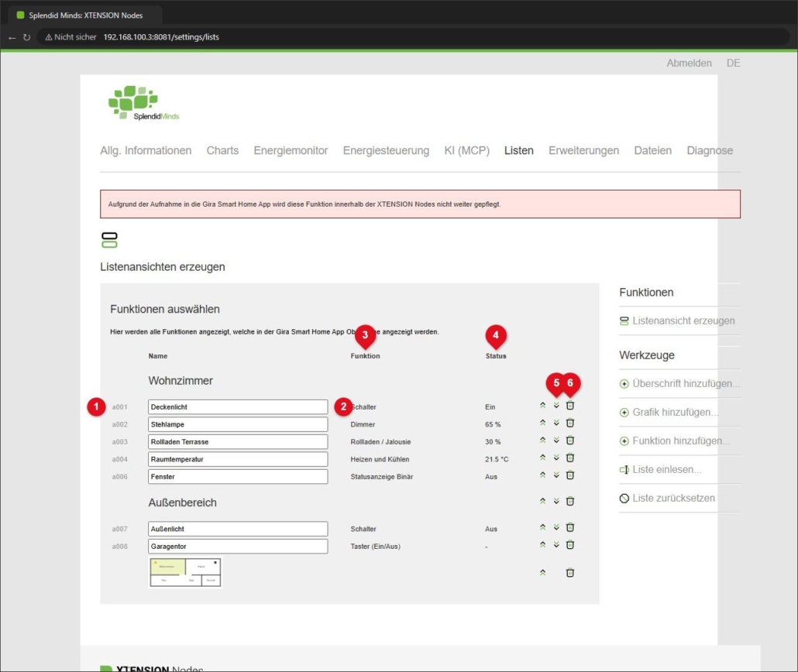
Task: Delete the Fenster row
Action: click(x=570, y=475)
